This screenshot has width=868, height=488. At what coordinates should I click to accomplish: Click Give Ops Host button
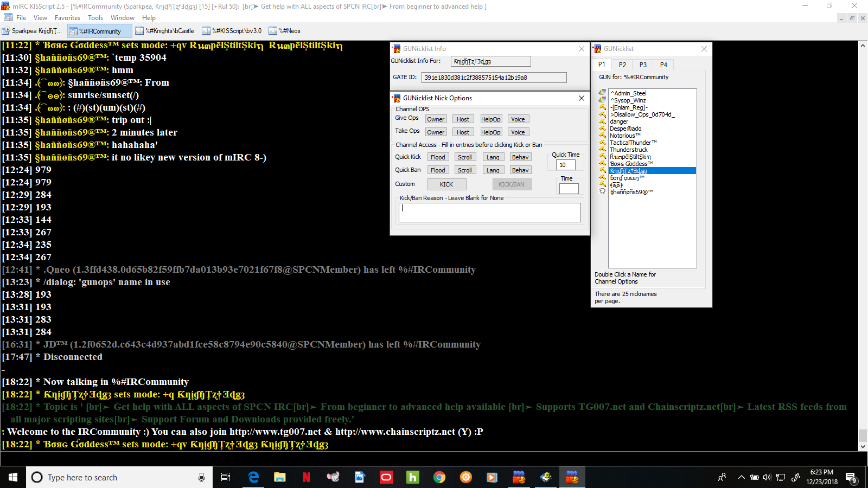click(x=463, y=119)
